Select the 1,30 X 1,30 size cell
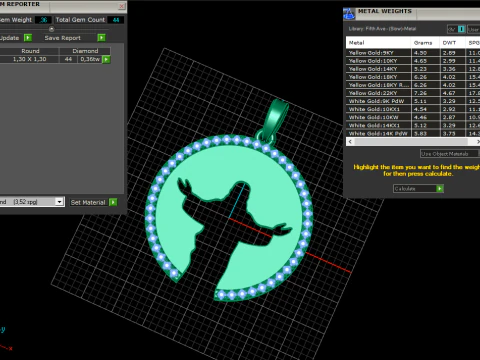480x360 pixels. coord(29,59)
